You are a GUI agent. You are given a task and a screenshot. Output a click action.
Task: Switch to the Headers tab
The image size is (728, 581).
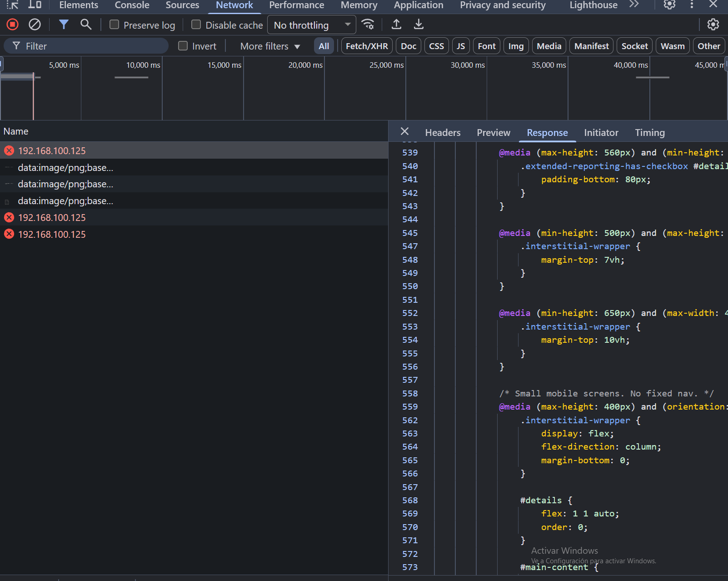443,133
